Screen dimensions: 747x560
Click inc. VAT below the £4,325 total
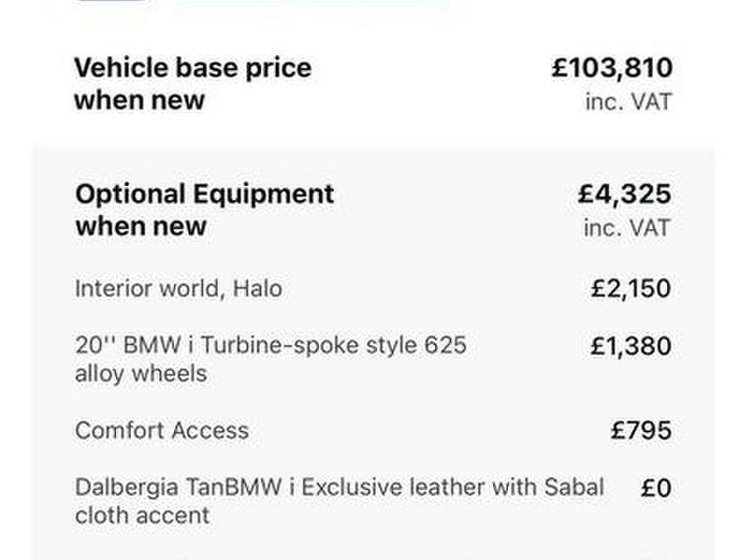[627, 227]
